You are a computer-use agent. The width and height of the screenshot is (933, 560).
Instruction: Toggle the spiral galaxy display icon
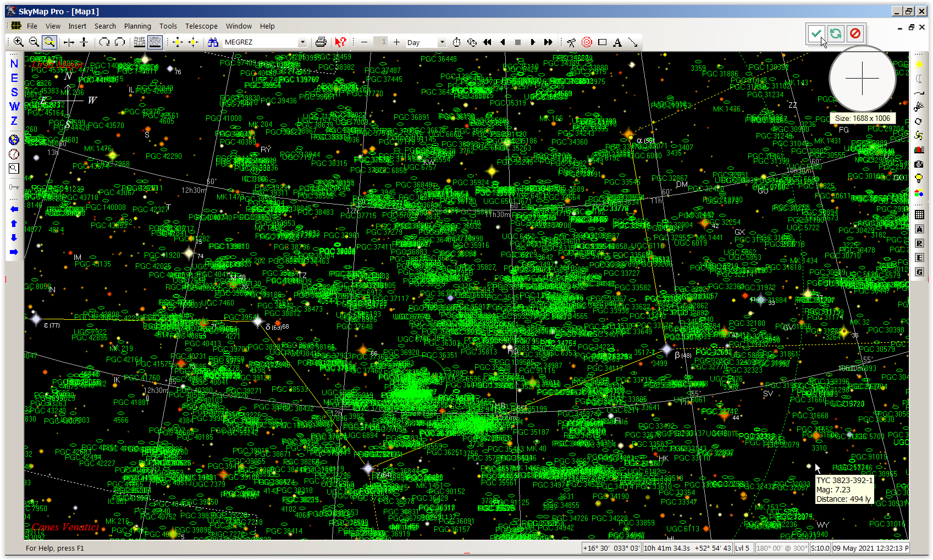click(919, 136)
